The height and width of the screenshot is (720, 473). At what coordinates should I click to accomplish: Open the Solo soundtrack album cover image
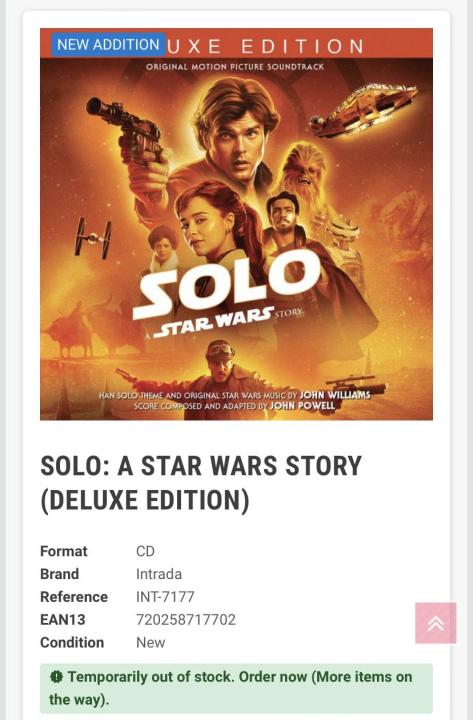click(x=236, y=224)
